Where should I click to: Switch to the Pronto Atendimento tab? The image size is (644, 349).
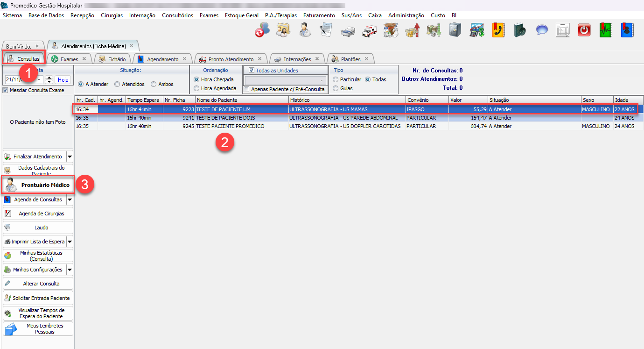point(231,59)
